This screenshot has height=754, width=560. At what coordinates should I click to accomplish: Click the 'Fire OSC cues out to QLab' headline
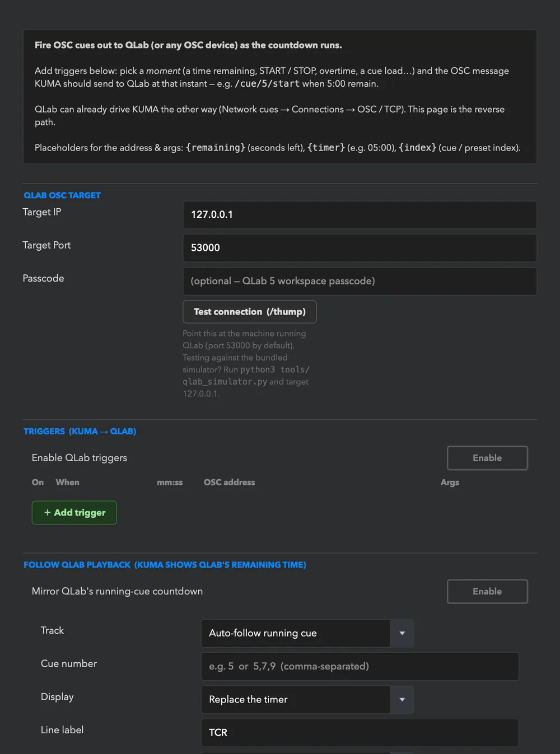tap(188, 45)
